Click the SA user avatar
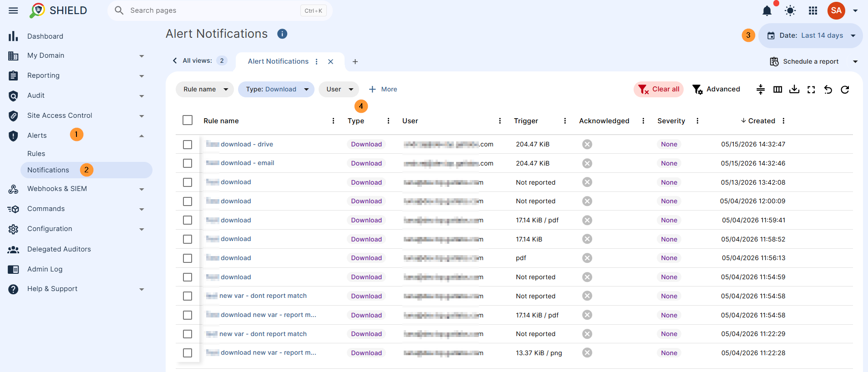The image size is (868, 372). (836, 10)
